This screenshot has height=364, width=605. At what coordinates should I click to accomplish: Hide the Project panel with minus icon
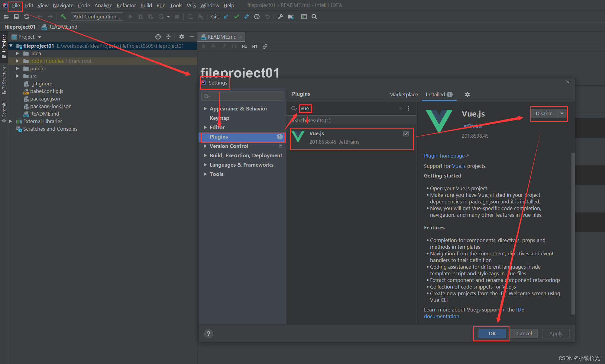(x=192, y=37)
